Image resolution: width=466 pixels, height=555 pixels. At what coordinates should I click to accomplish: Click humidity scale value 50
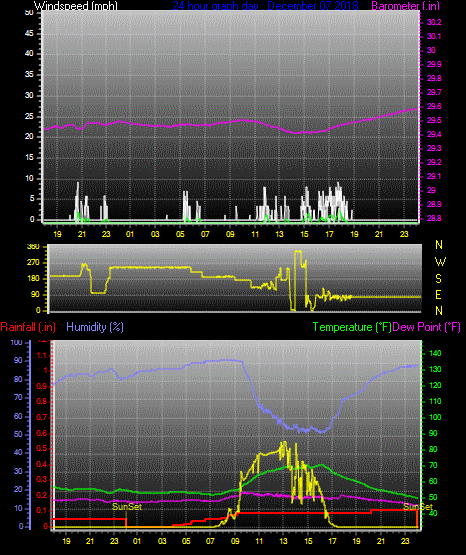point(18,434)
